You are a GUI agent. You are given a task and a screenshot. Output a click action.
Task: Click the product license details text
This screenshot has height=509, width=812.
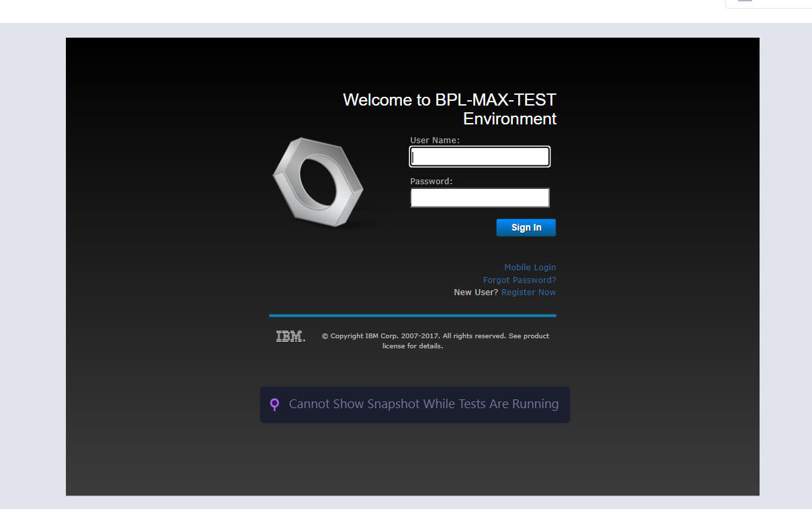412,346
